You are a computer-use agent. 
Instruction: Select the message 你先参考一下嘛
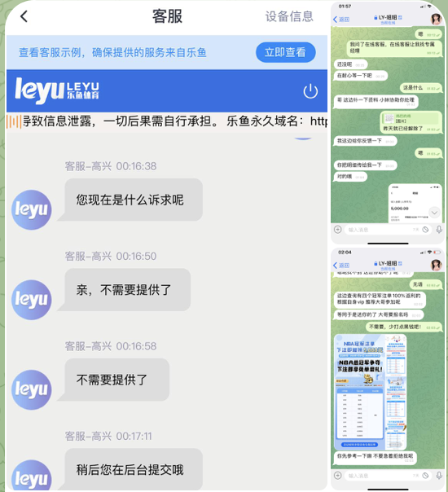click(x=376, y=458)
